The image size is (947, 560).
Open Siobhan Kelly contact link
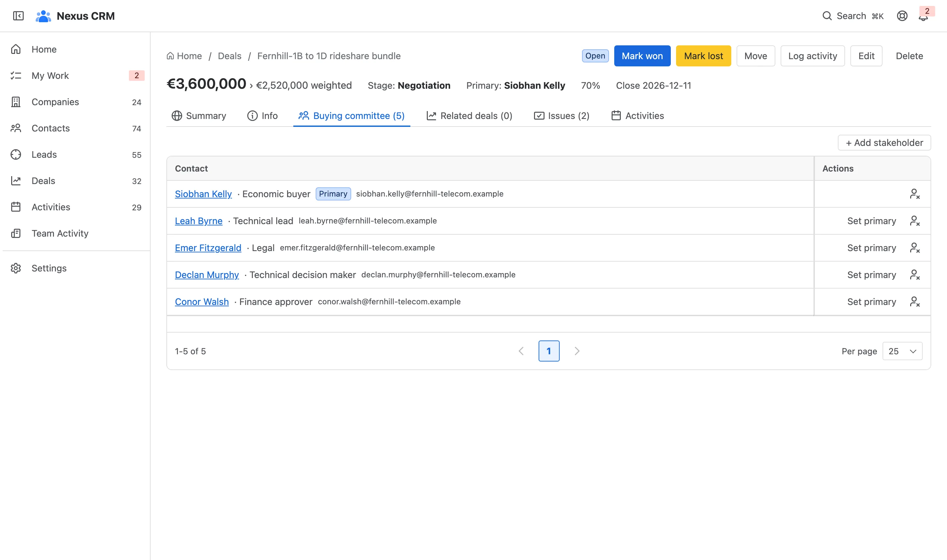click(x=203, y=194)
